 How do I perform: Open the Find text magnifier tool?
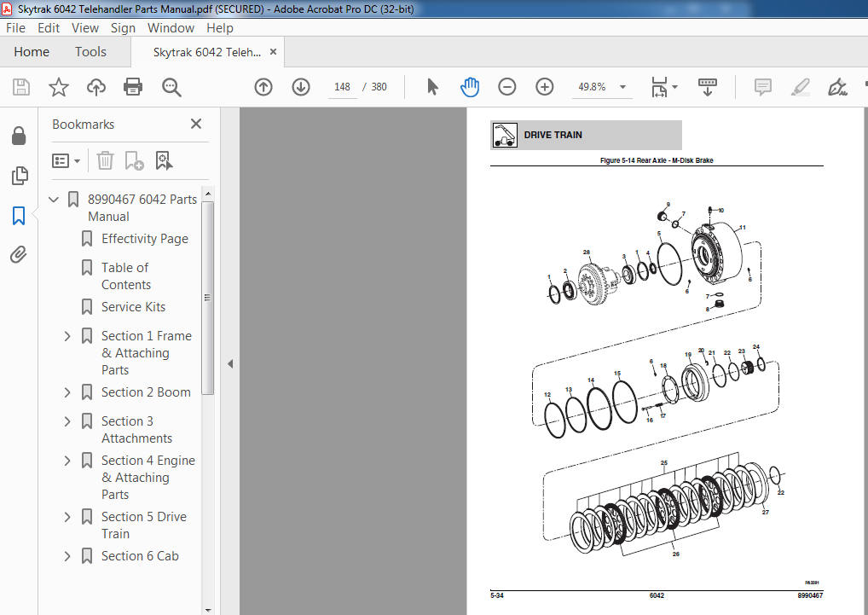point(171,87)
